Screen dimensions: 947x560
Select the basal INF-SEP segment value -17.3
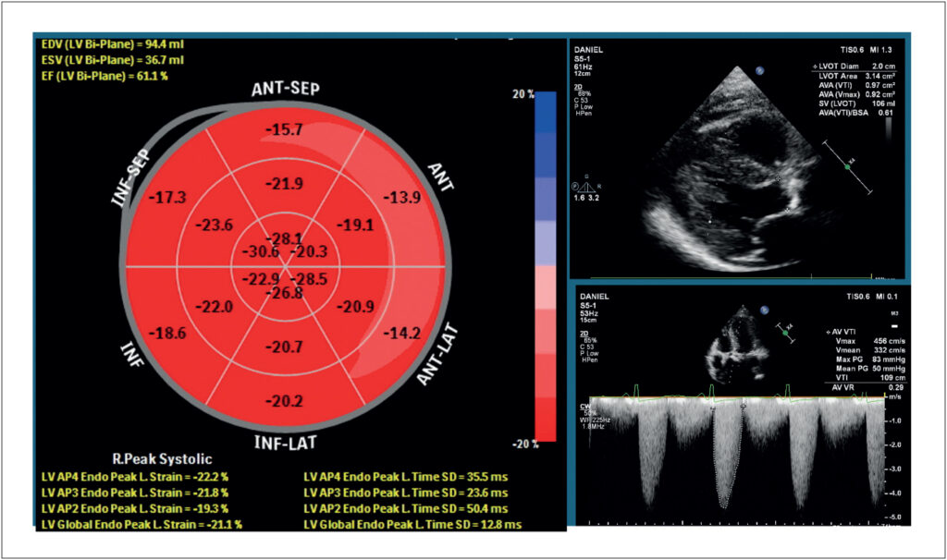(167, 198)
